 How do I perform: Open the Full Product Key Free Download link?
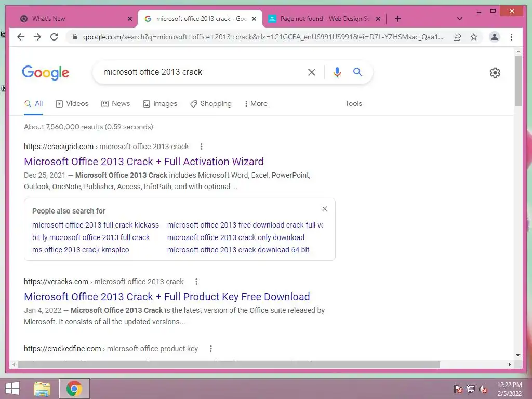point(167,297)
